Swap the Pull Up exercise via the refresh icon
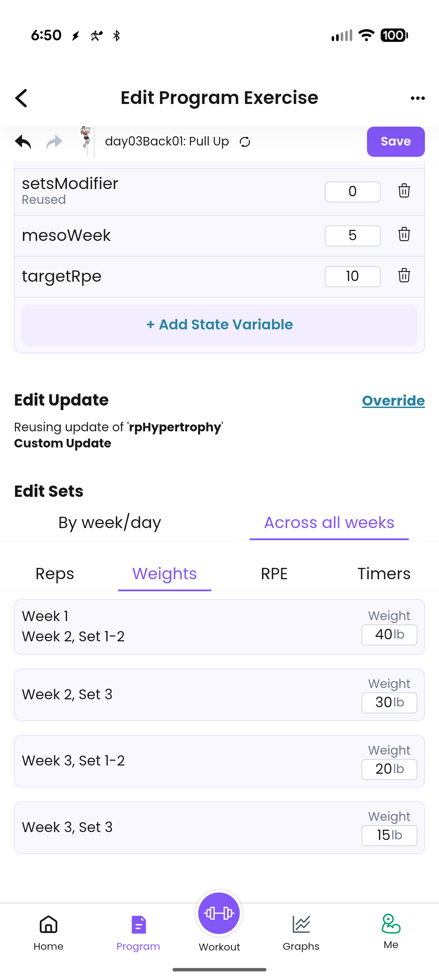This screenshot has height=980, width=439. (x=245, y=142)
